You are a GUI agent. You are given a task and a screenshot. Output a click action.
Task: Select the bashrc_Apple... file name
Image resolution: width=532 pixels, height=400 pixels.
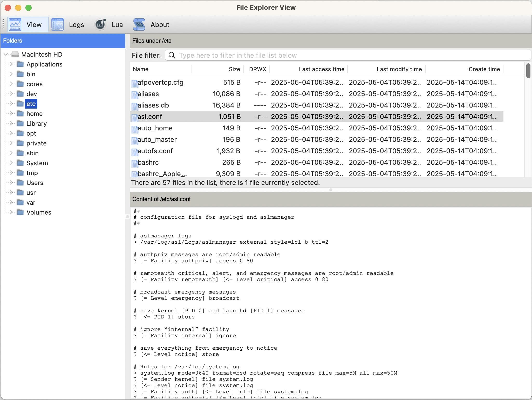coord(162,174)
